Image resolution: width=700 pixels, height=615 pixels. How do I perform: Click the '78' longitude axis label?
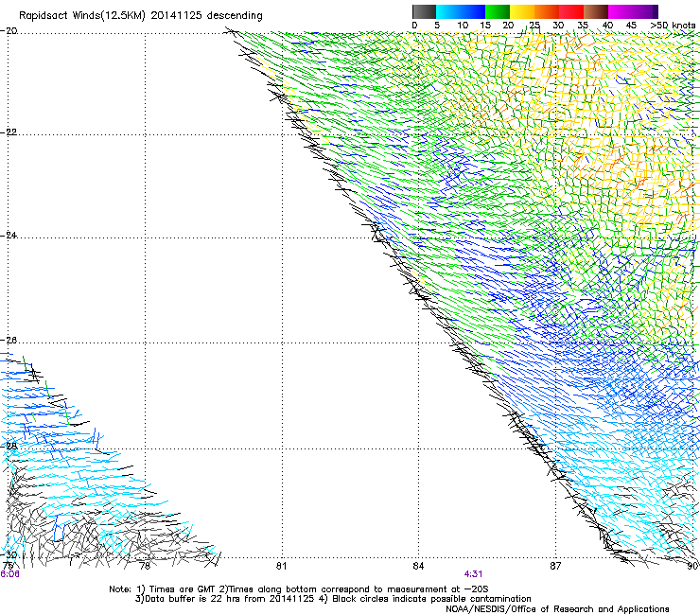click(x=145, y=567)
